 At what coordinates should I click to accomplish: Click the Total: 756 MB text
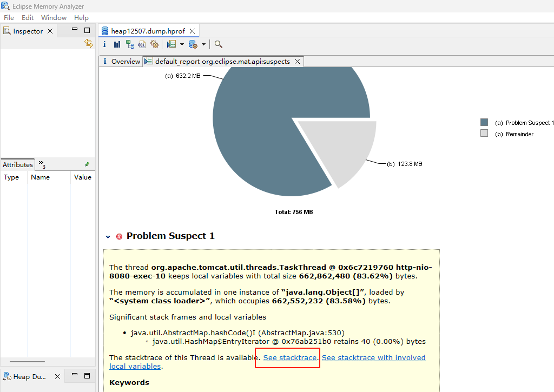click(294, 212)
